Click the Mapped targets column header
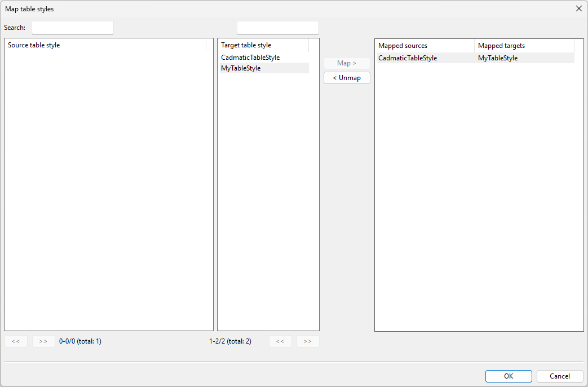The width and height of the screenshot is (588, 387). 524,46
